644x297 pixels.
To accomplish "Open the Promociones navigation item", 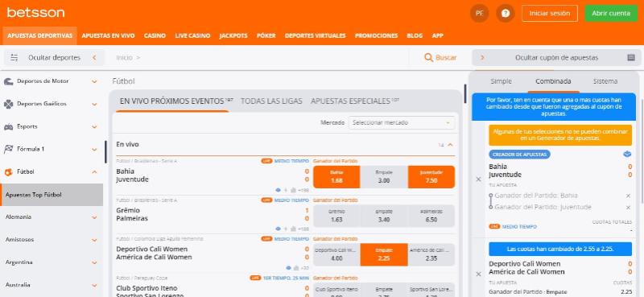I will 376,35.
